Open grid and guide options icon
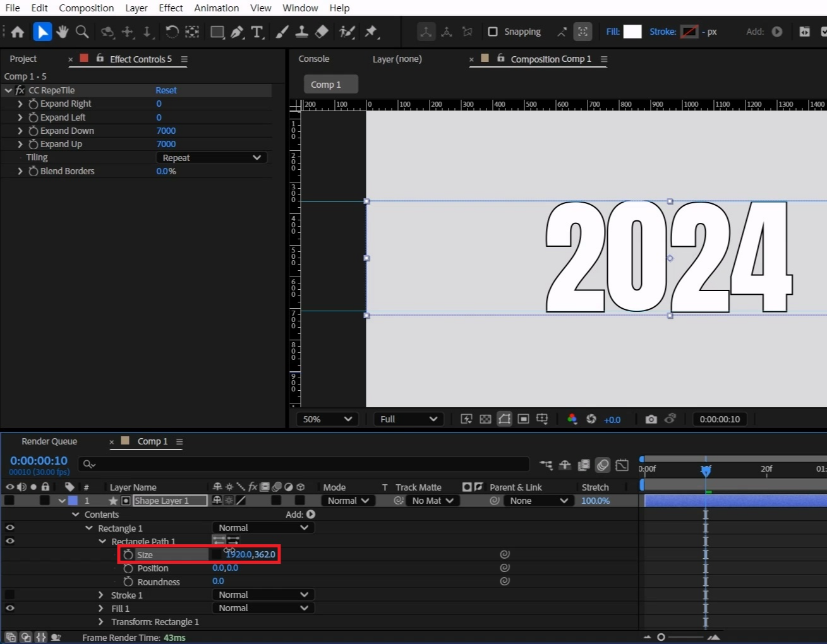 (x=542, y=419)
